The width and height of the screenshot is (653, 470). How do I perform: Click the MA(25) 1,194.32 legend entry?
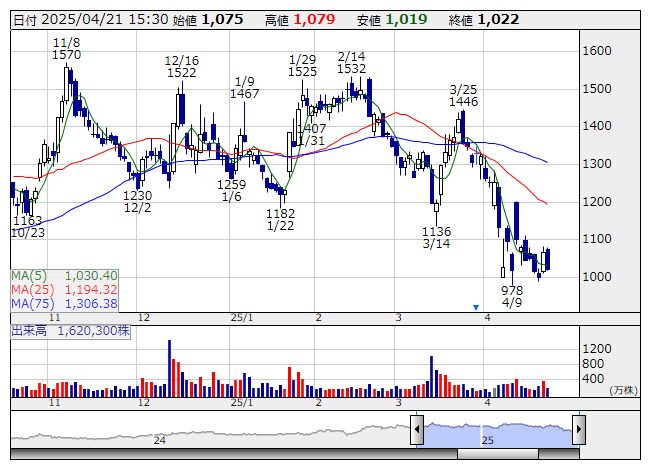64,290
